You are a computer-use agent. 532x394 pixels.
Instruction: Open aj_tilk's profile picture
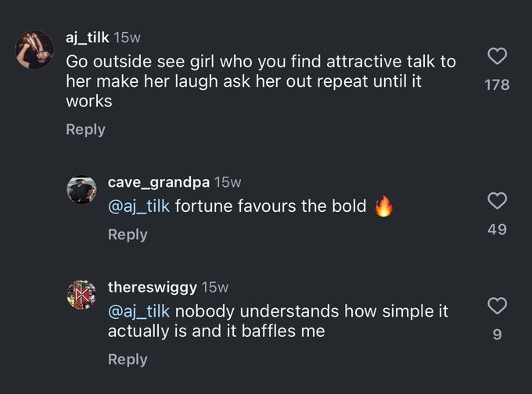34,49
